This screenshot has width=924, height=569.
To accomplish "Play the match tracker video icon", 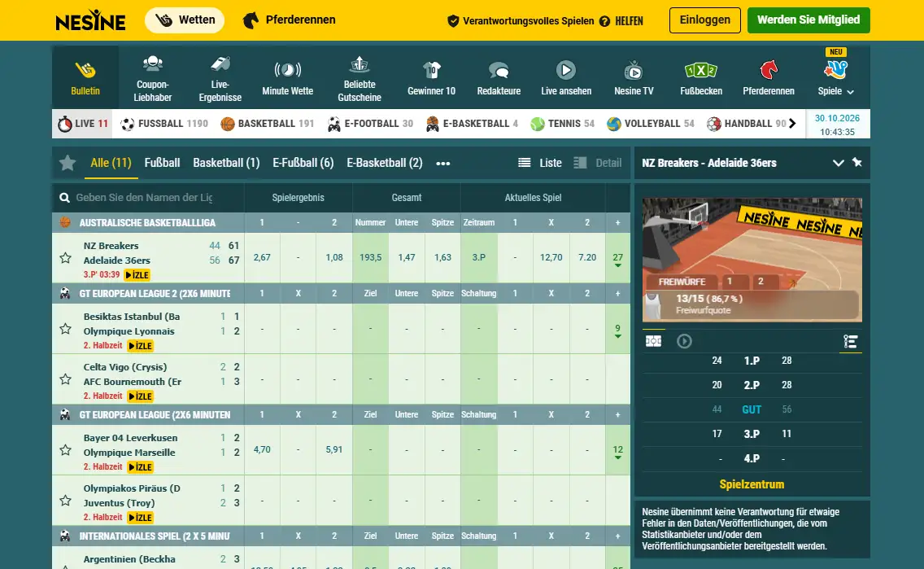I will pos(684,341).
